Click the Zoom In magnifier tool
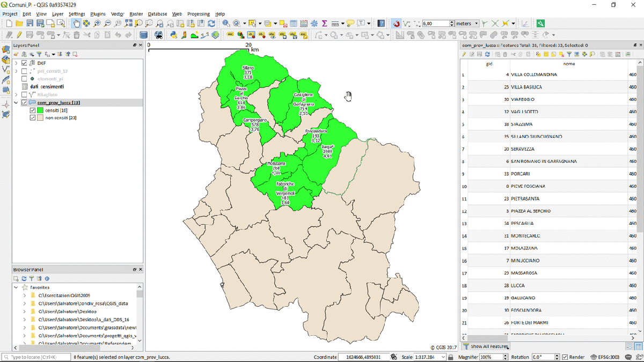644x362 pixels. point(97,24)
